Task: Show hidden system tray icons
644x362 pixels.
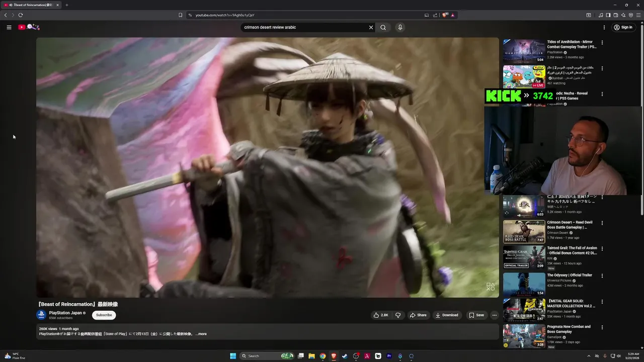Action: pyautogui.click(x=589, y=356)
